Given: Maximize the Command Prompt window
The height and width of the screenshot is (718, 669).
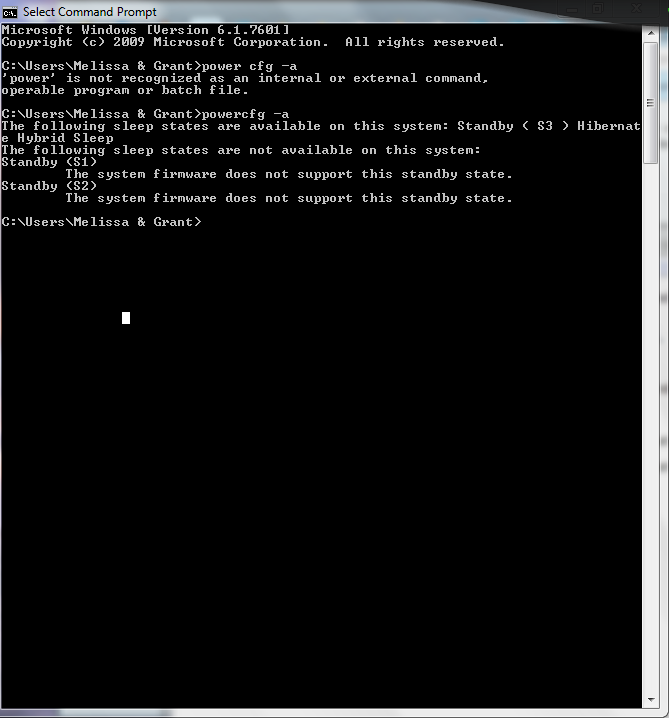Looking at the screenshot, I should pos(598,9).
